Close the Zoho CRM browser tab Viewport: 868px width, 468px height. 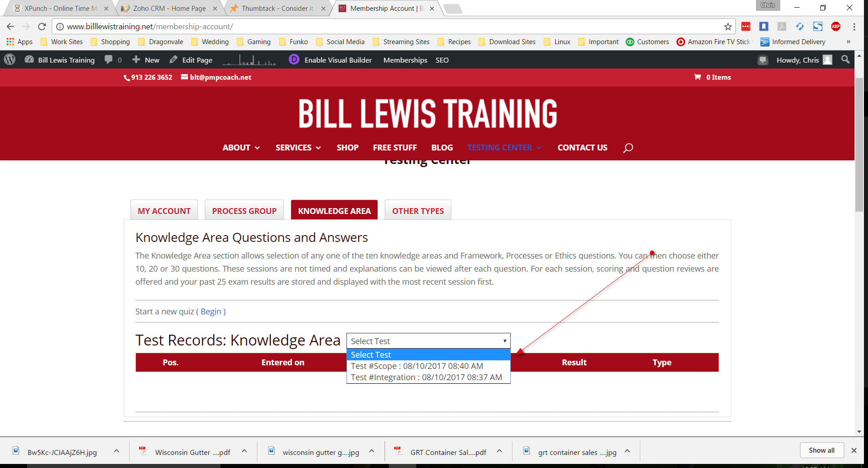click(x=215, y=9)
